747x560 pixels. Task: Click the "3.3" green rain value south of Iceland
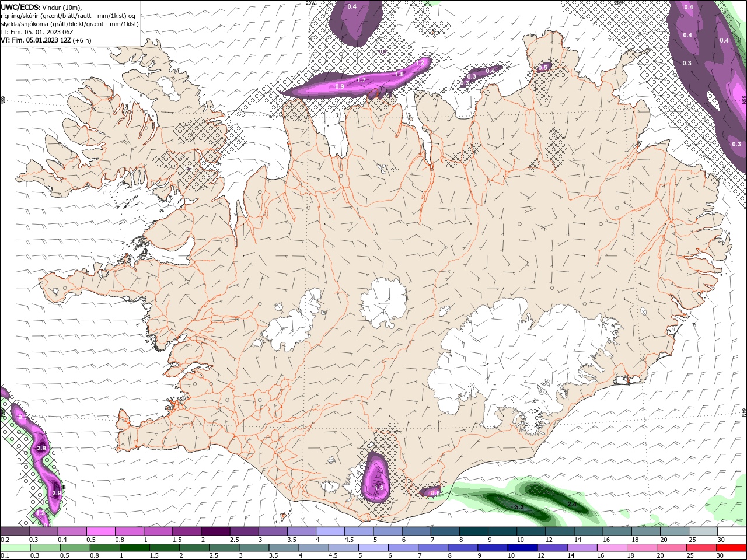519,508
